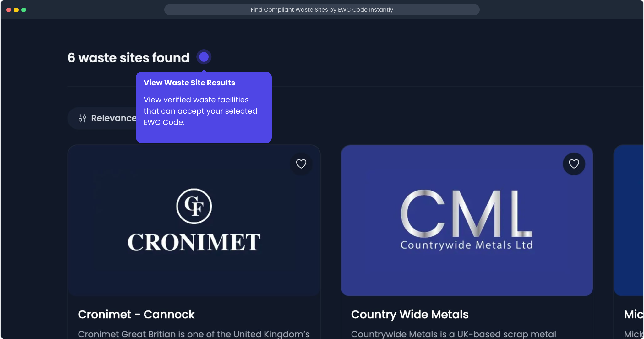The width and height of the screenshot is (644, 339).
Task: Click the 'View Waste Site Results' tooltip heading
Action: 189,83
